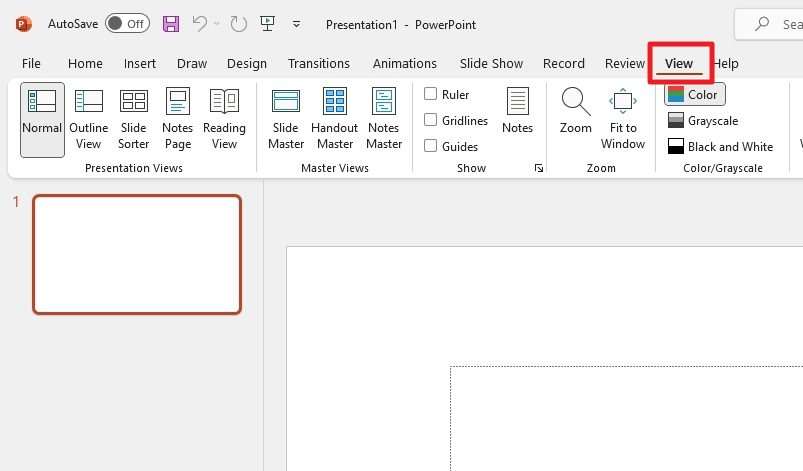
Task: Select the Design tab
Action: click(x=247, y=63)
